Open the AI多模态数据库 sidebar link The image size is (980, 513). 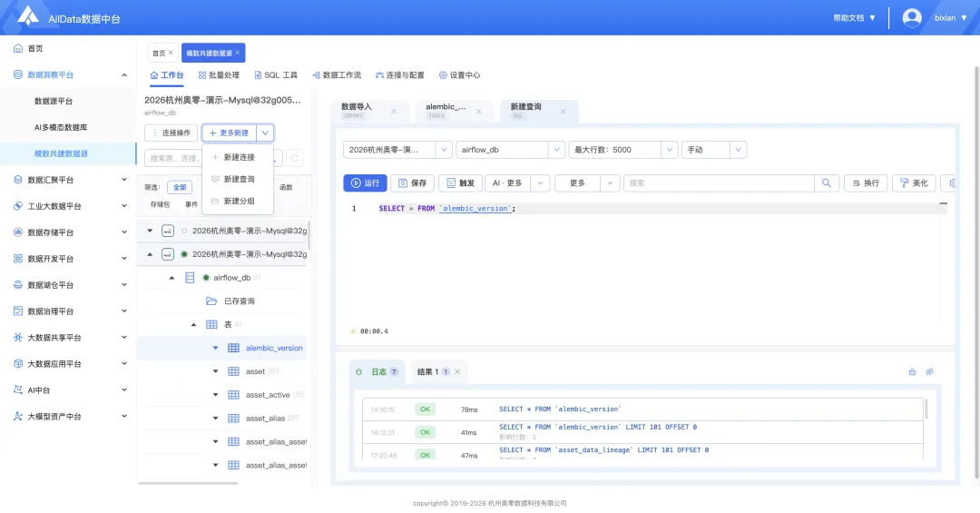click(61, 127)
